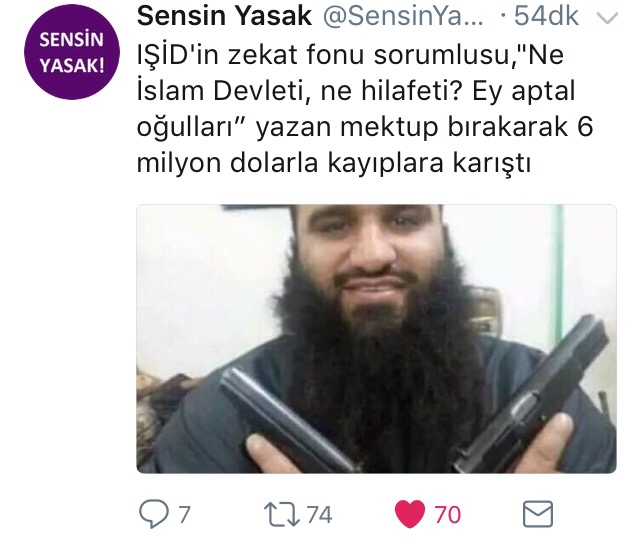
Task: Click the line "milyon dolarla kayıplara karıştı"
Action: click(x=334, y=163)
